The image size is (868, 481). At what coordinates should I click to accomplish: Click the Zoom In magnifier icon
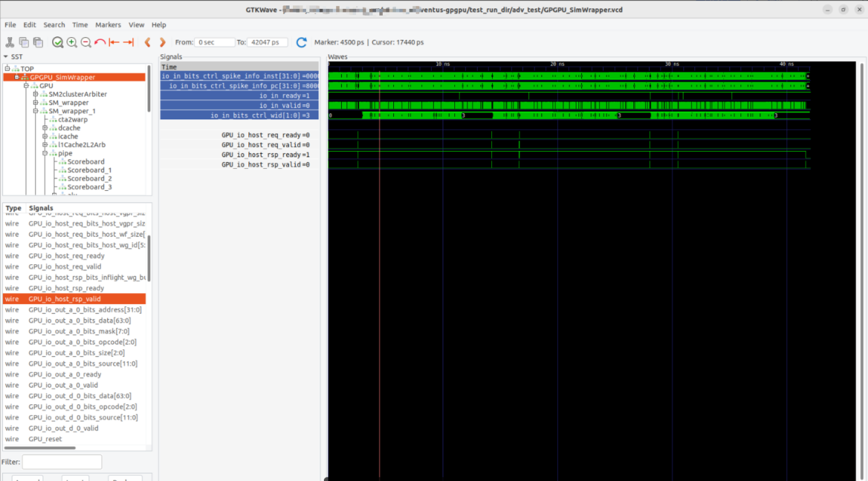(x=72, y=43)
